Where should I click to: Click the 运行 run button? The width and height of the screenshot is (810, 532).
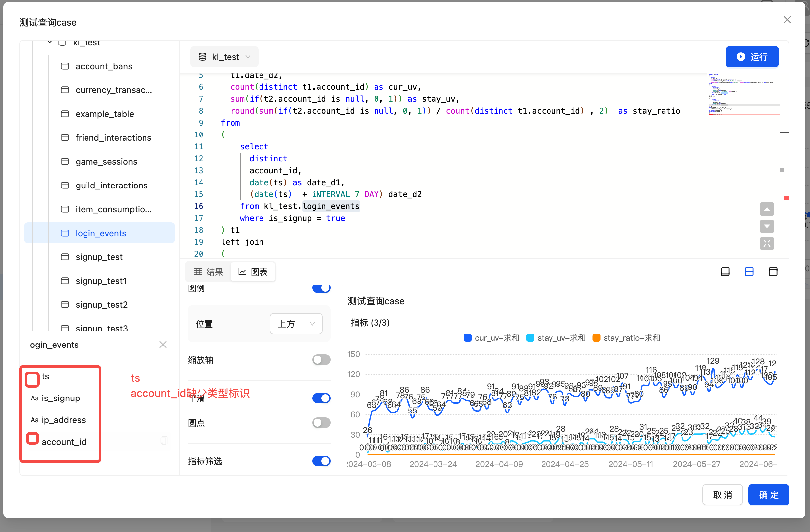click(751, 57)
